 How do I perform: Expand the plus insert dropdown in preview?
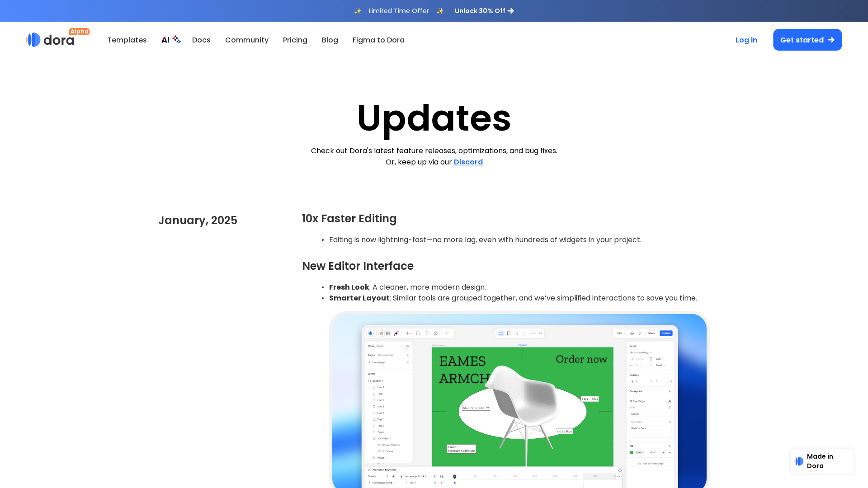click(408, 333)
